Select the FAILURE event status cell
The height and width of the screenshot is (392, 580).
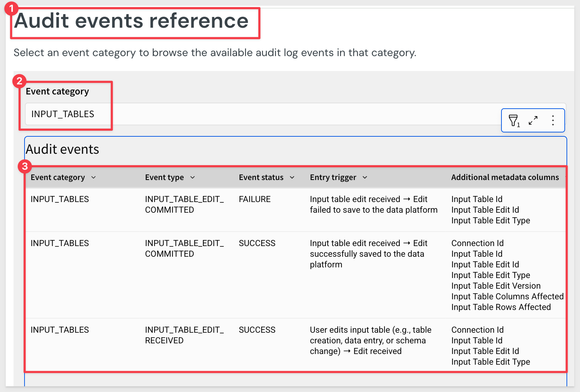tap(254, 199)
